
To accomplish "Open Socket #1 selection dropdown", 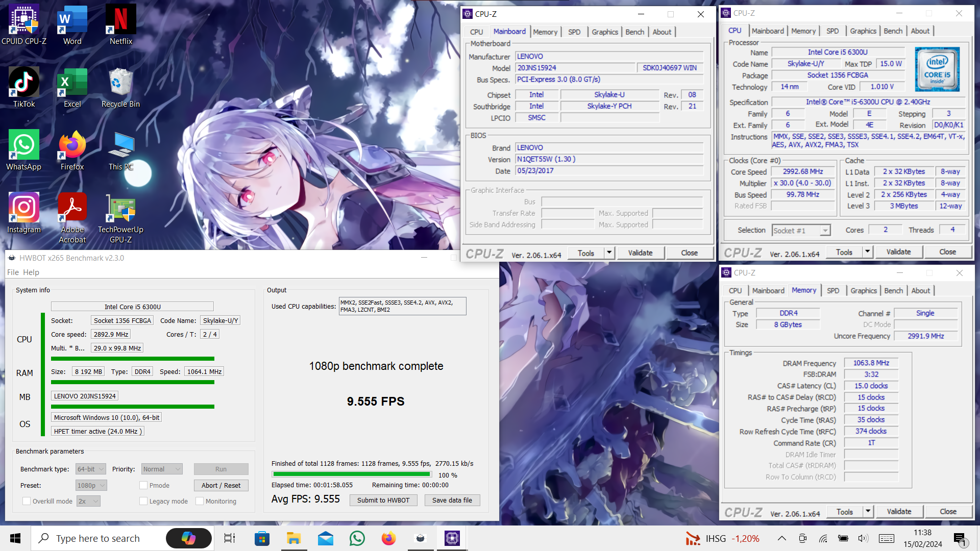I will click(801, 231).
